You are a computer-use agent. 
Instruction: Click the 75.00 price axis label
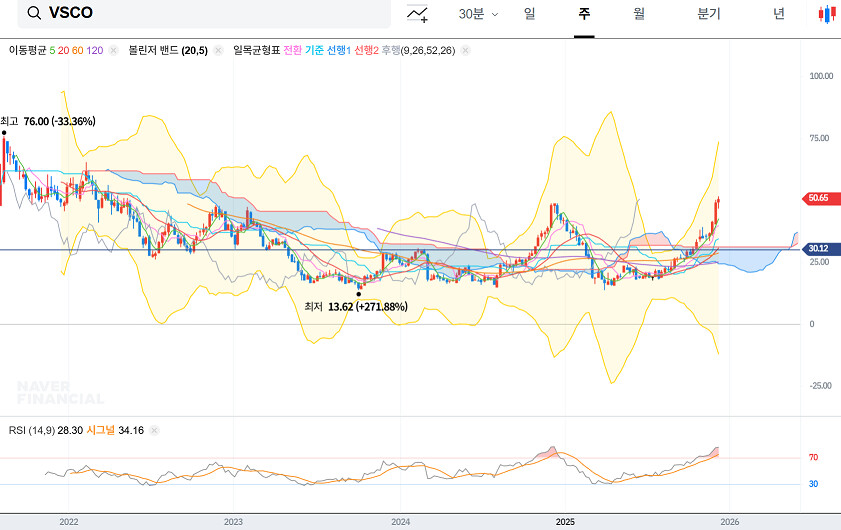coord(819,138)
